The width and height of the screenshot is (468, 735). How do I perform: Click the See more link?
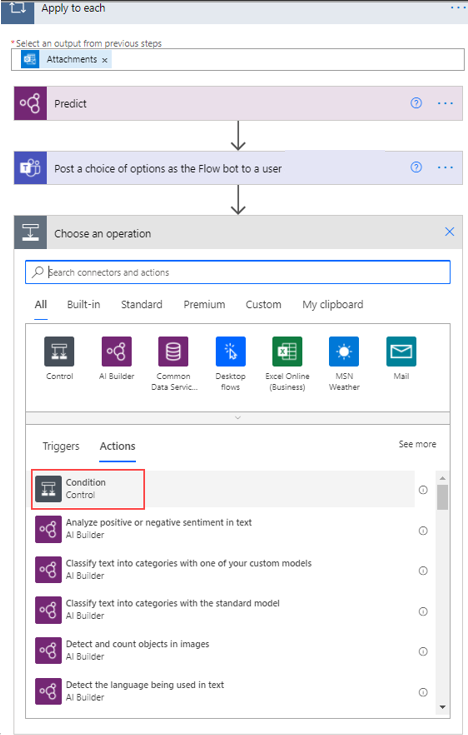click(417, 444)
